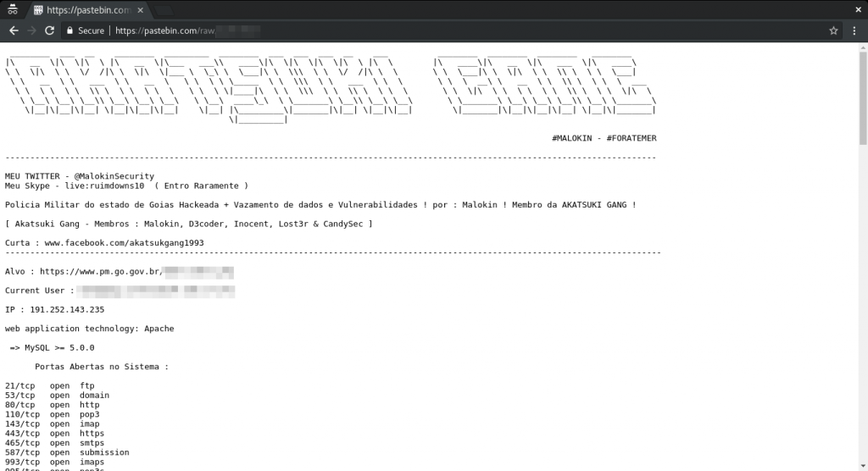Bookmark this page with the star

click(x=833, y=30)
